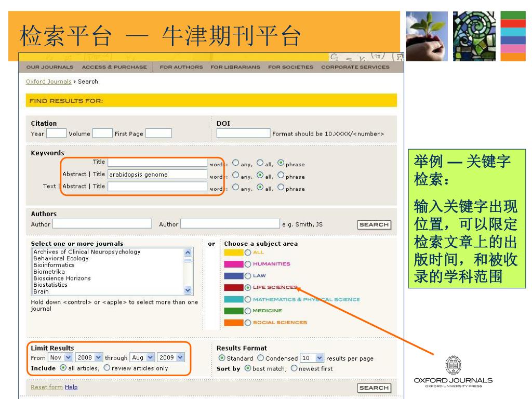Open ACCESS & PURCHASE menu item
Screen dimensions: 532x399
(x=114, y=67)
